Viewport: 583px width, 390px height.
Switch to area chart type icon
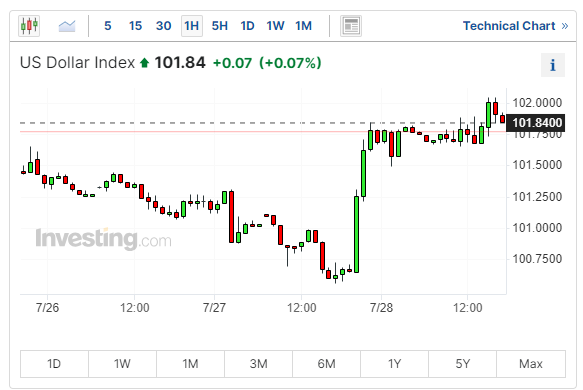(67, 26)
